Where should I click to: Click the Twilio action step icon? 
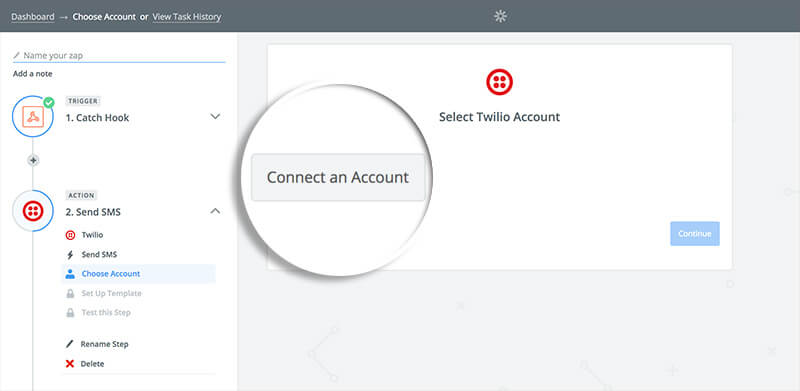[x=33, y=211]
